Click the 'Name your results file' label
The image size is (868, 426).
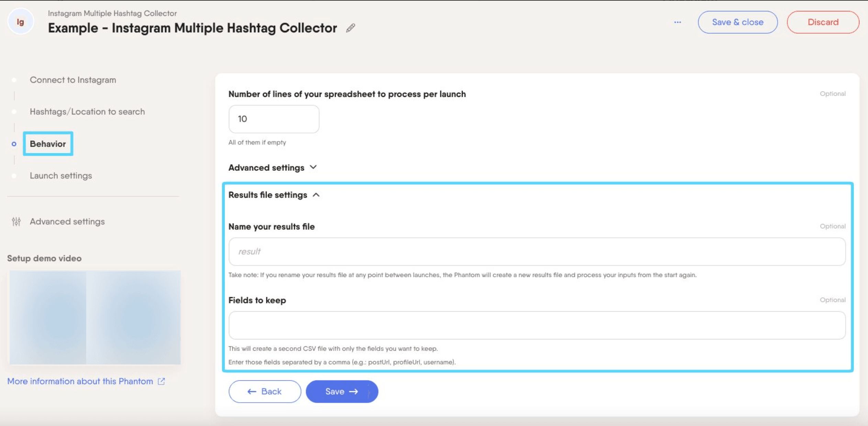(x=271, y=227)
